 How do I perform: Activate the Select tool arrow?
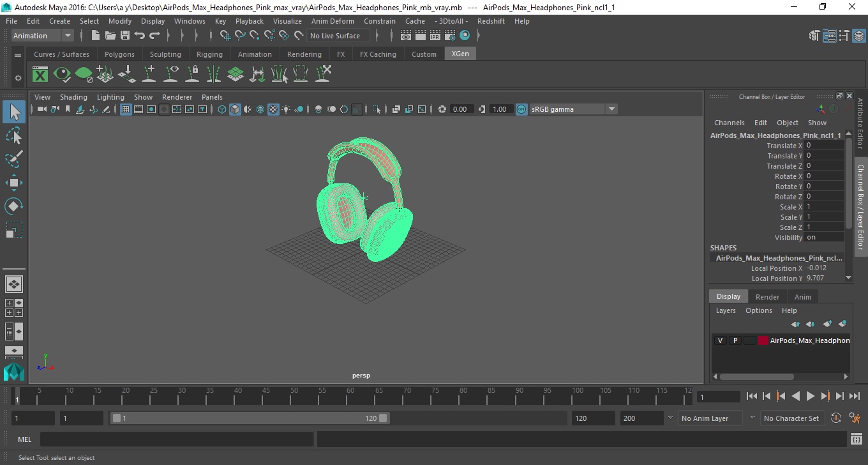point(14,112)
